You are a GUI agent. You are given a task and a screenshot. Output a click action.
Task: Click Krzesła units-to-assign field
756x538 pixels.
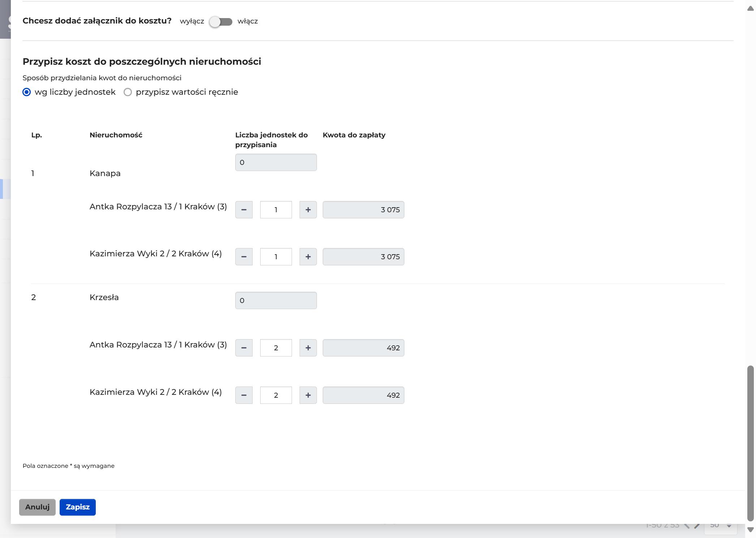coord(276,300)
